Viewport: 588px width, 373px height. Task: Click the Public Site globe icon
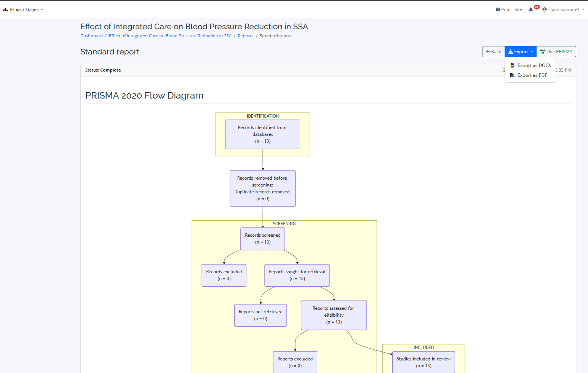click(x=498, y=10)
